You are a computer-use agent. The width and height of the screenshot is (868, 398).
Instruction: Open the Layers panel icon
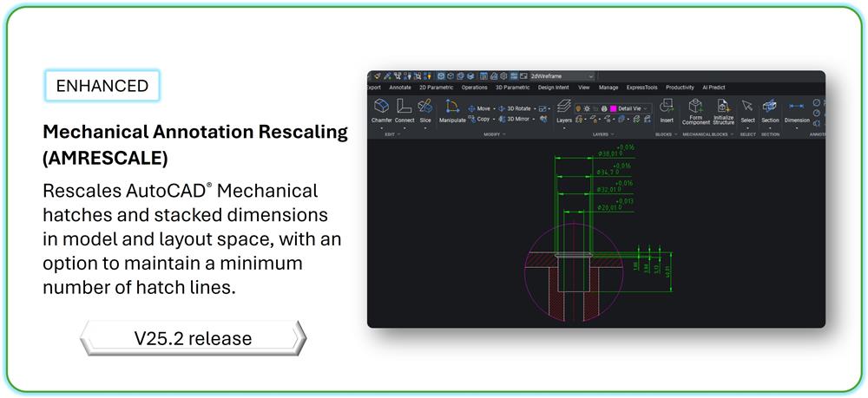coord(564,106)
